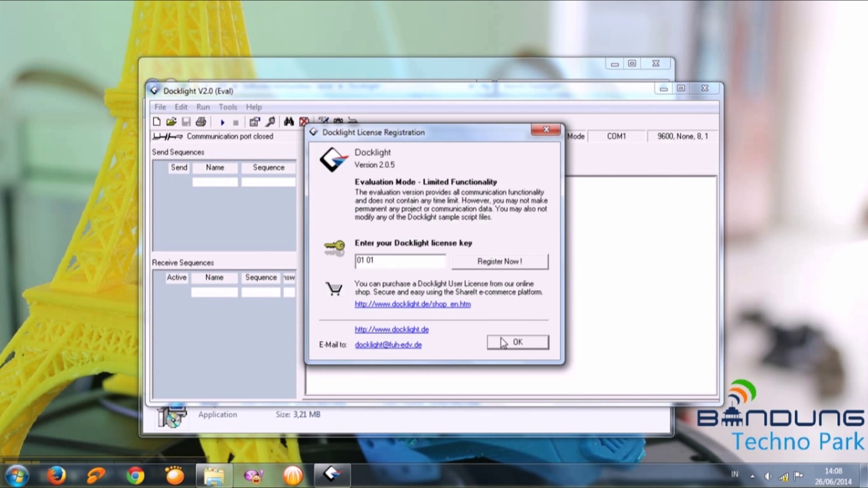Click the Register Now! button

[x=500, y=261]
